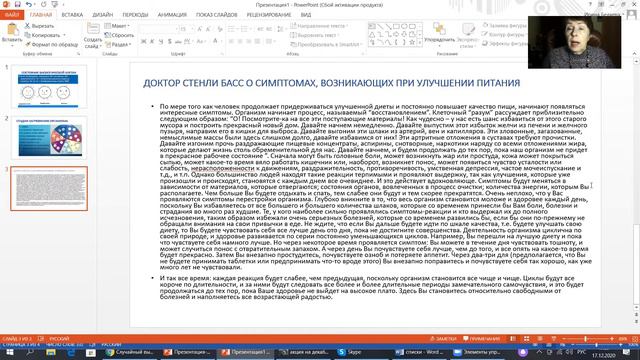Switch to the ПОКАЗ СЛАЙДОВ ribbon tab

point(216,15)
